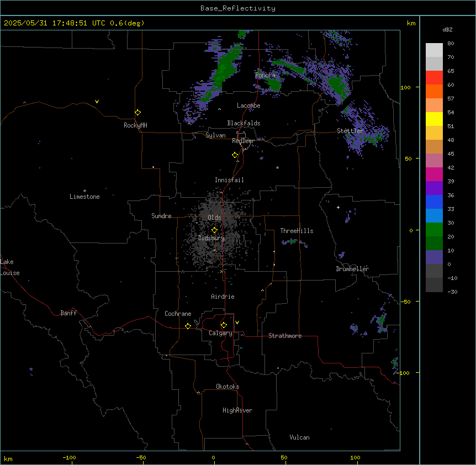Click the Vulcan town label
The width and height of the screenshot is (476, 465).
300,437
